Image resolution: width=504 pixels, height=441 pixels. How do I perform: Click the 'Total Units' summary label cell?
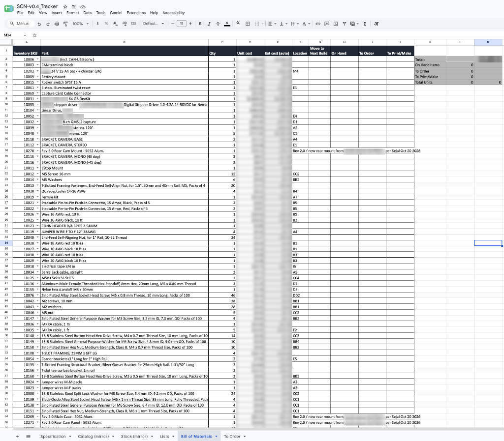tap(430, 83)
